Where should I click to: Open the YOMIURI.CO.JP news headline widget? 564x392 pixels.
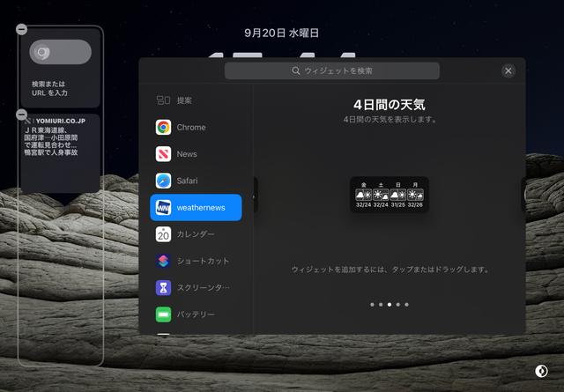pos(61,153)
